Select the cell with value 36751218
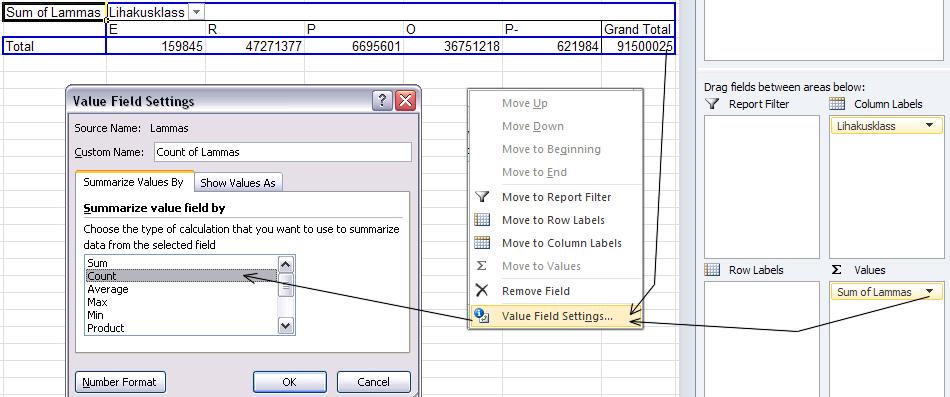The width and height of the screenshot is (950, 397). coord(453,46)
